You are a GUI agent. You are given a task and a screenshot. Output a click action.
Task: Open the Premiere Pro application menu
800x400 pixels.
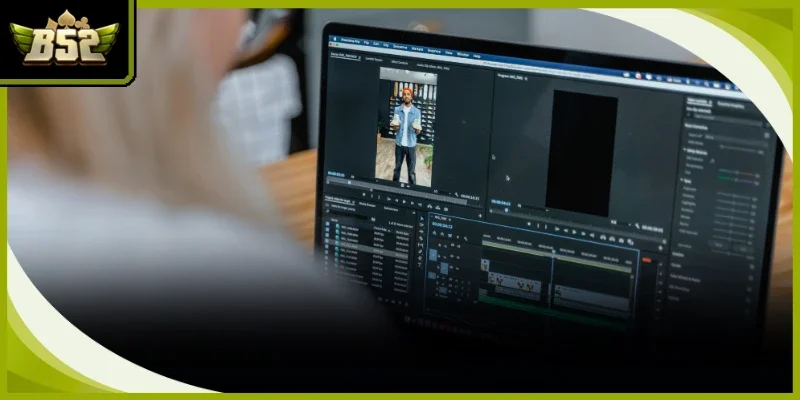coord(351,41)
